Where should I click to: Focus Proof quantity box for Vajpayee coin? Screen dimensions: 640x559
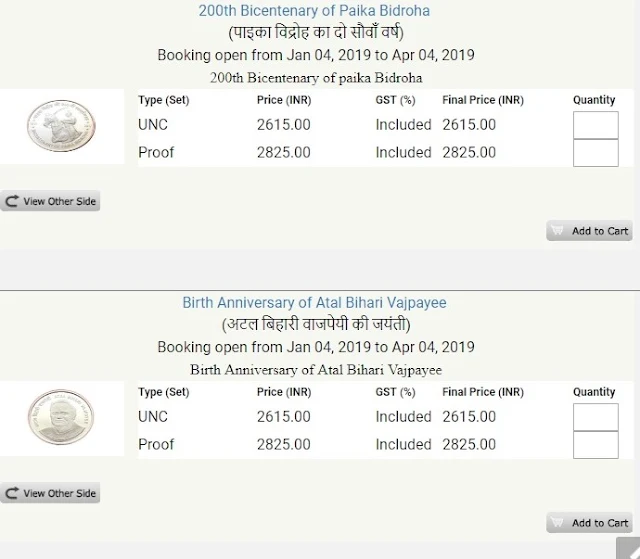pyautogui.click(x=596, y=445)
